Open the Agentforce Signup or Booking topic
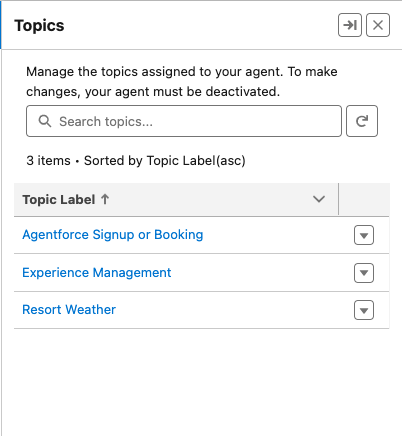This screenshot has width=402, height=436. (x=113, y=235)
